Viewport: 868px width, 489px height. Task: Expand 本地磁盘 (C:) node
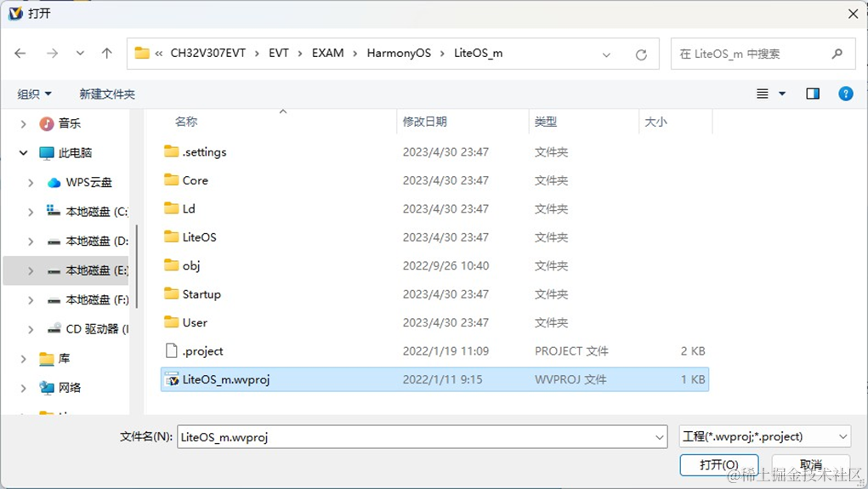(31, 212)
